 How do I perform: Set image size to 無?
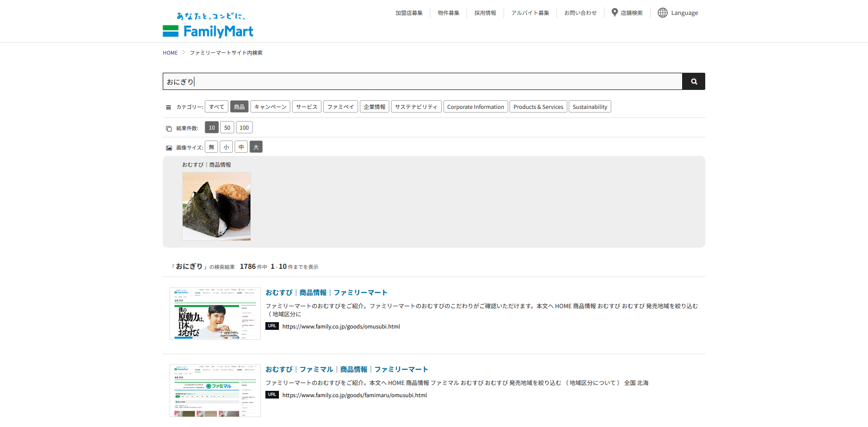[211, 147]
